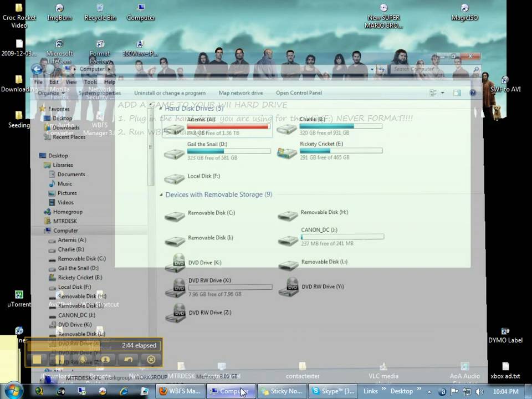Change view using the view icon
The height and width of the screenshot is (399, 532).
433,93
